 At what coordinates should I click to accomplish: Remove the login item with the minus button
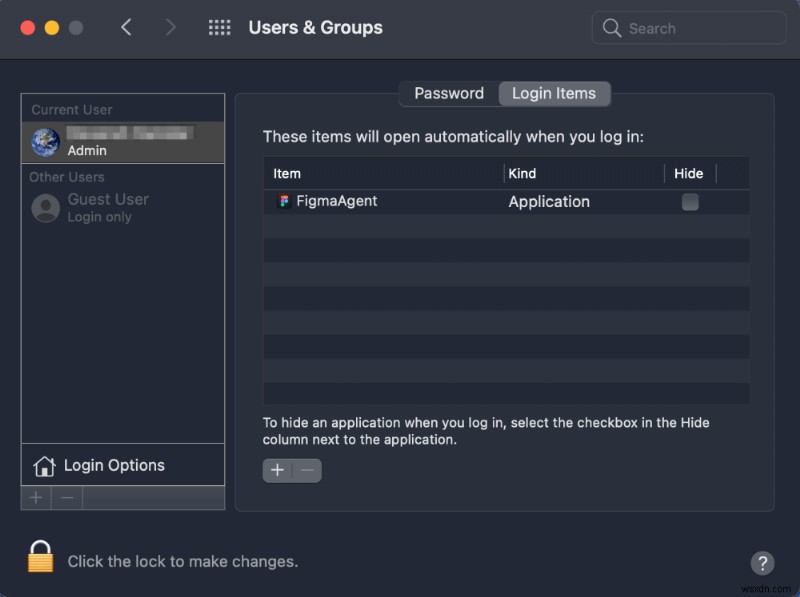point(307,470)
